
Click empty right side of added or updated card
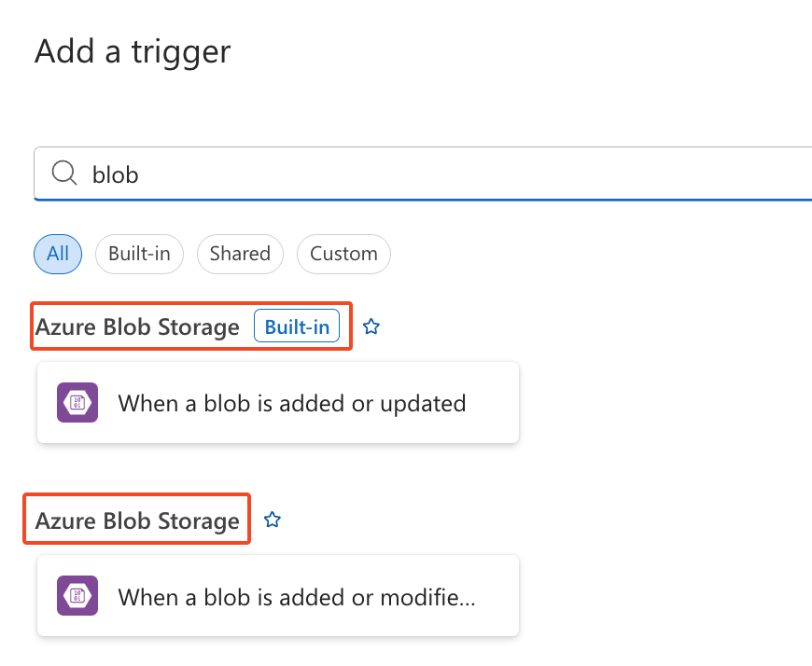tap(493, 403)
